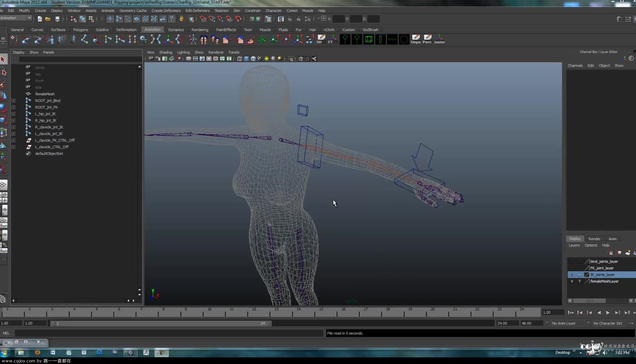Image resolution: width=636 pixels, height=364 pixels.
Task: Open the Channels menu in Channel Box
Action: tap(575, 66)
